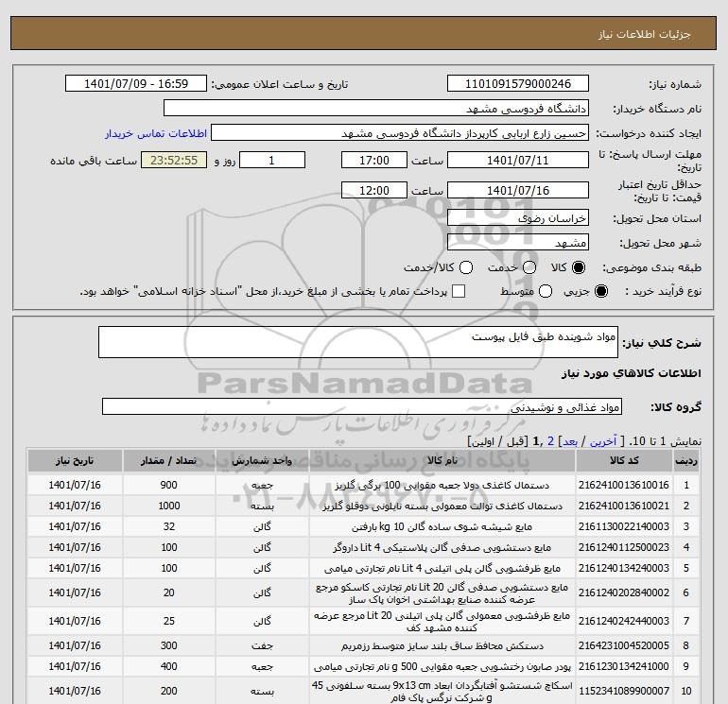This screenshot has height=704, width=728.
Task: Click the واحد شمارش column header
Action: point(262,460)
